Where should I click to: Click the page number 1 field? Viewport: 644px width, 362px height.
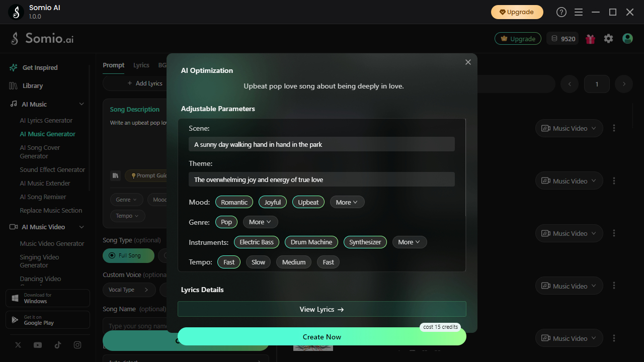pyautogui.click(x=597, y=84)
